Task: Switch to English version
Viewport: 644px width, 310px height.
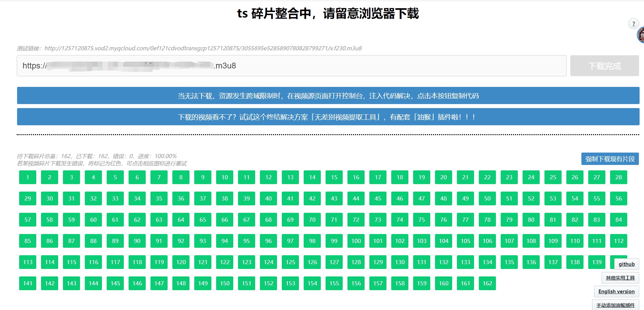Action: point(616,292)
